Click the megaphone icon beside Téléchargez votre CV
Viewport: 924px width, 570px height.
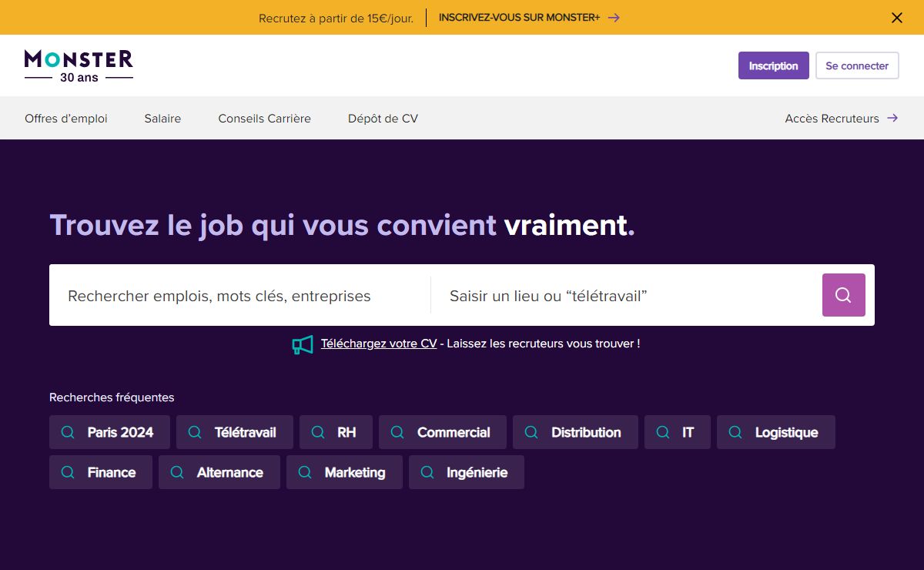tap(303, 344)
